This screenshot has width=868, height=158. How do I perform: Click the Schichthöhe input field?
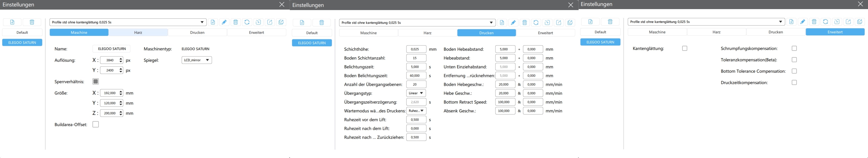416,49
